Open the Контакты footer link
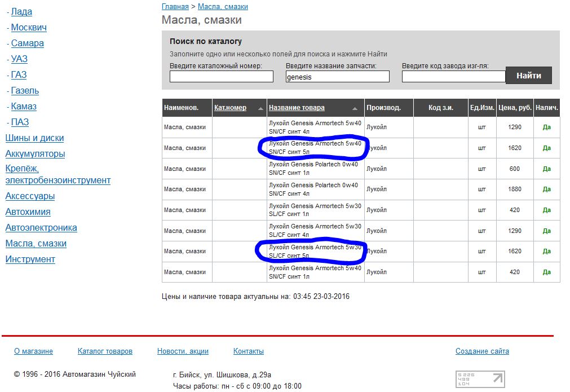Image resolution: width=570 pixels, height=392 pixels. (249, 351)
